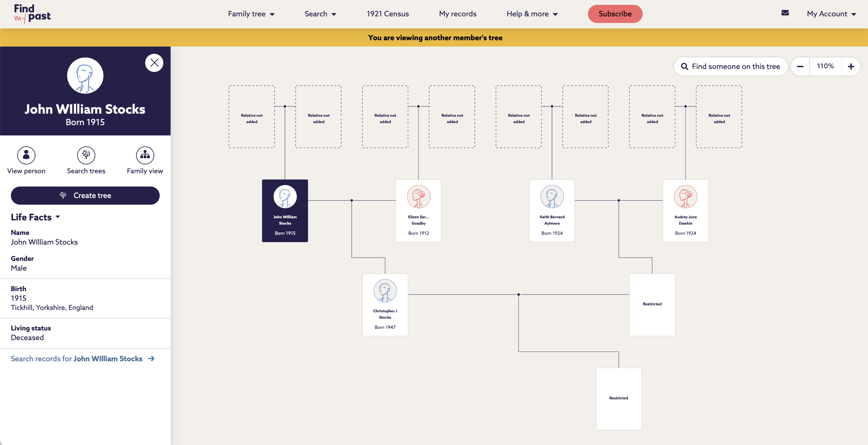Open the Family tree dropdown menu

251,14
